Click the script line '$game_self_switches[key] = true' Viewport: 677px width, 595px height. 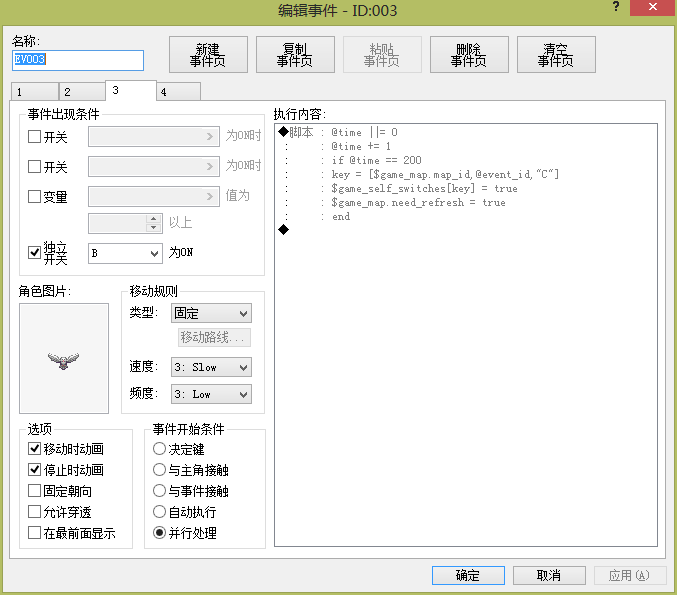(x=424, y=188)
